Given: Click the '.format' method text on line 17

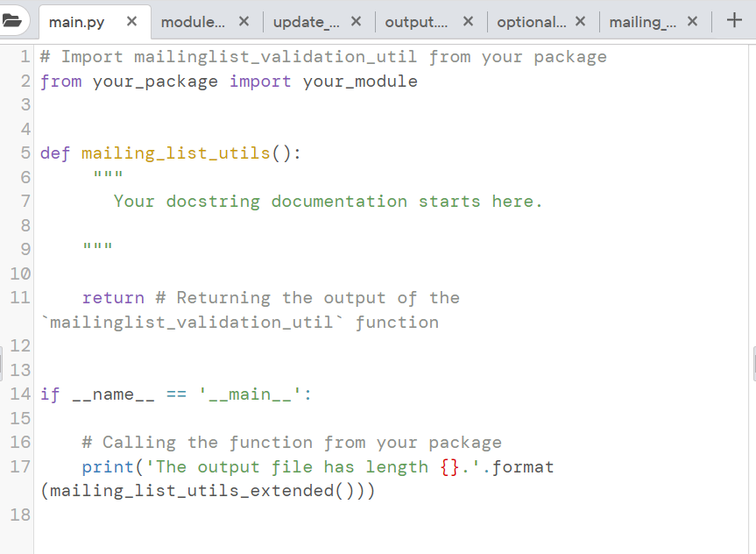Looking at the screenshot, I should pos(518,466).
